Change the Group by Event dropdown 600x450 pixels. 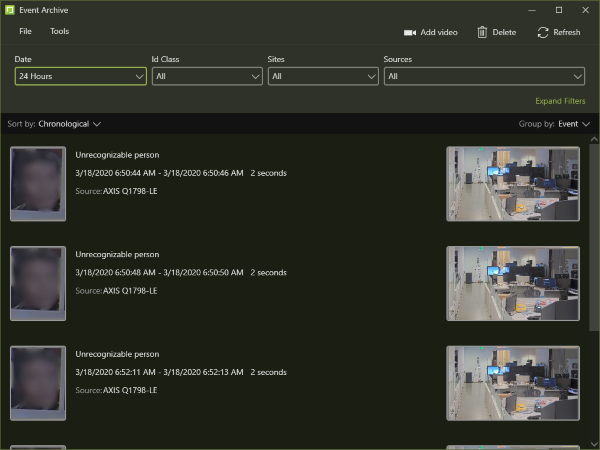pyautogui.click(x=574, y=124)
